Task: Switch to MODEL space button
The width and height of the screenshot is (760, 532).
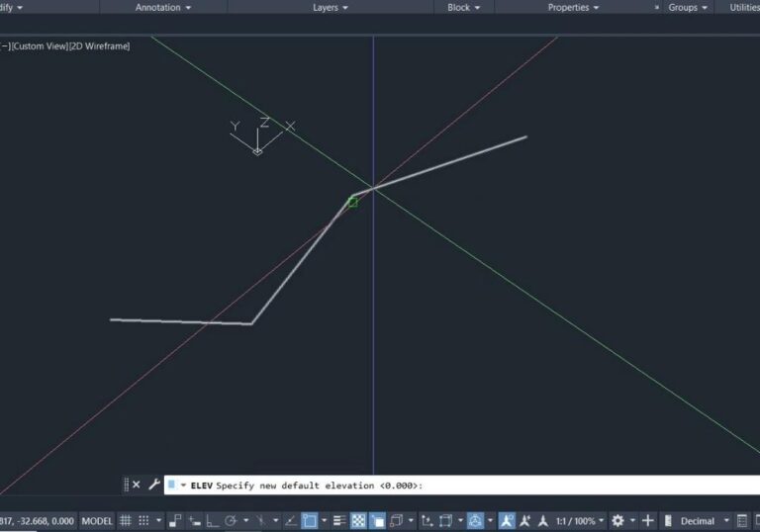Action: (97, 521)
